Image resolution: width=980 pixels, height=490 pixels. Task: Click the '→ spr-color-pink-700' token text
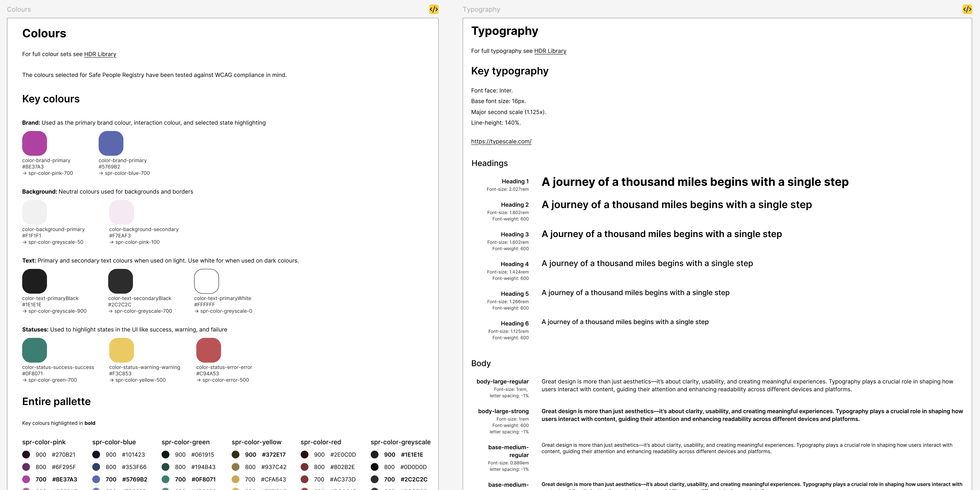[x=47, y=173]
